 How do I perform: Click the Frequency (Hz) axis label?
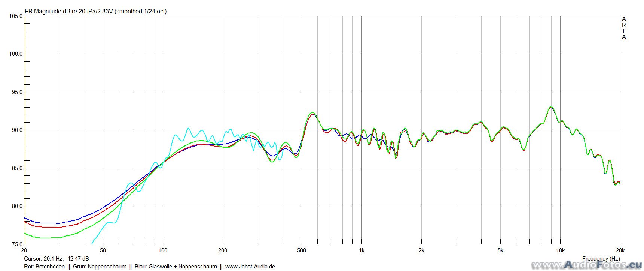pyautogui.click(x=601, y=259)
